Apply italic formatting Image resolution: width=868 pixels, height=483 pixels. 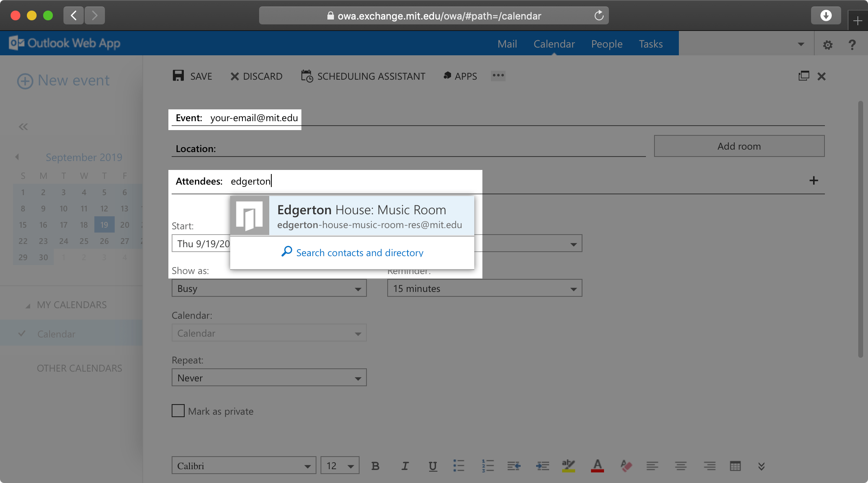pos(405,466)
